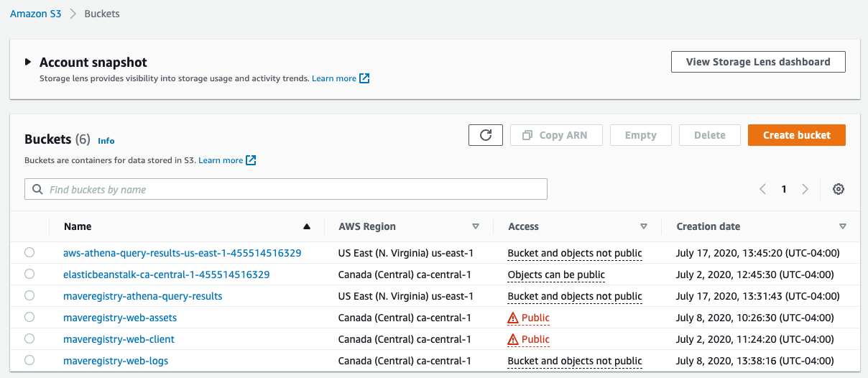868x378 pixels.
Task: Click 'Bucket and objects not public' for aws-athena-query-results
Action: click(575, 253)
